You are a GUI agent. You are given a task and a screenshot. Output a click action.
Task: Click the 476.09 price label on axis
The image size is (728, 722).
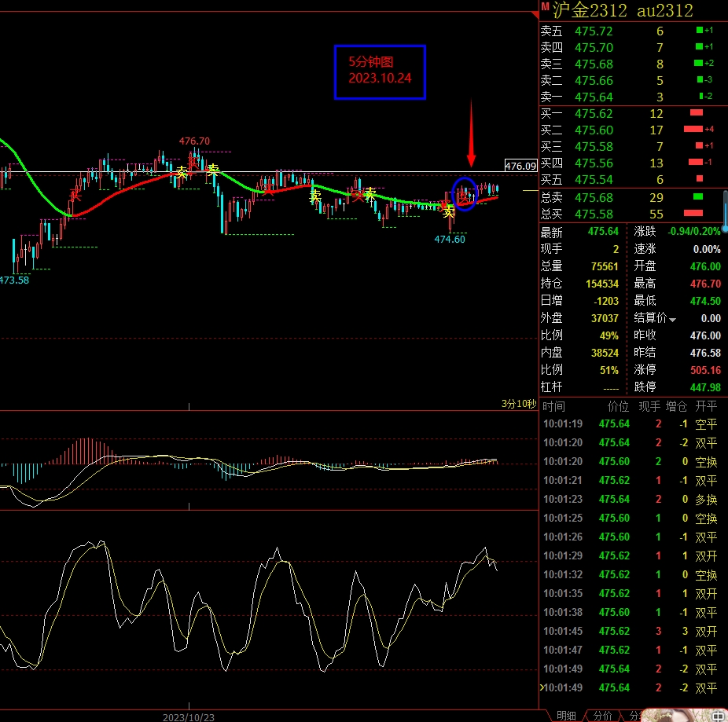[520, 166]
